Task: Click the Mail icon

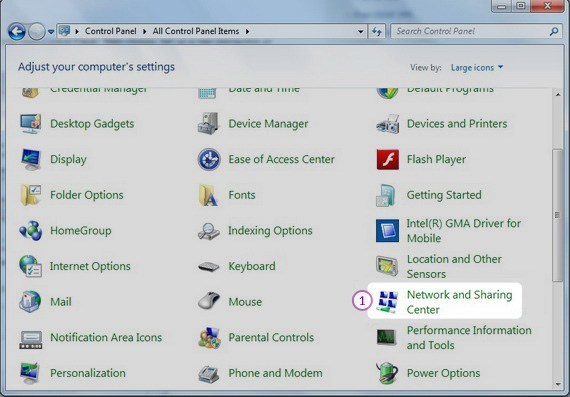Action: tap(30, 301)
